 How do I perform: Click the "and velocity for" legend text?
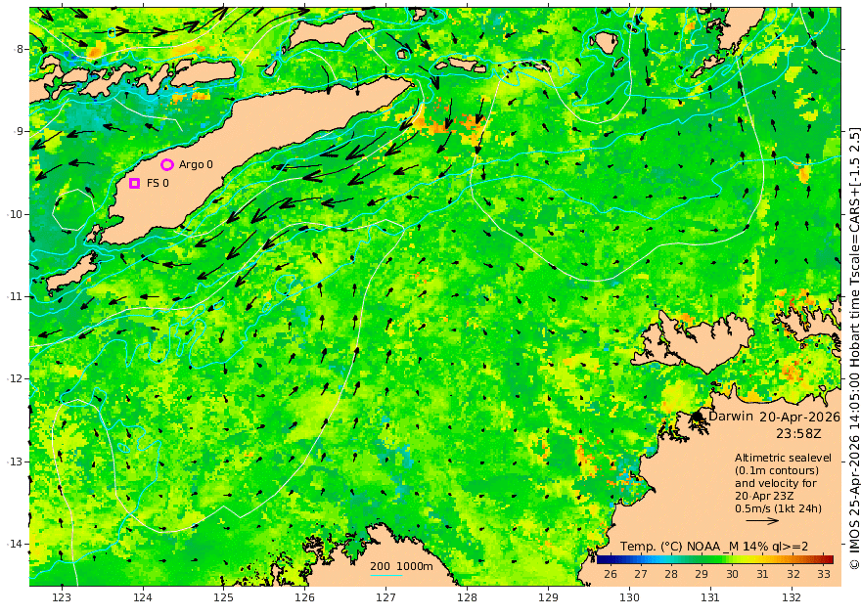tap(776, 483)
